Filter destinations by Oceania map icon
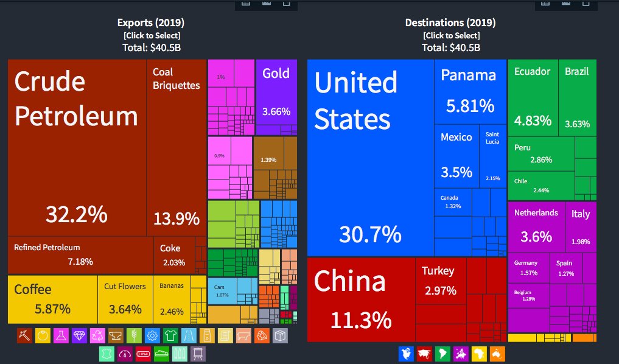 click(497, 354)
